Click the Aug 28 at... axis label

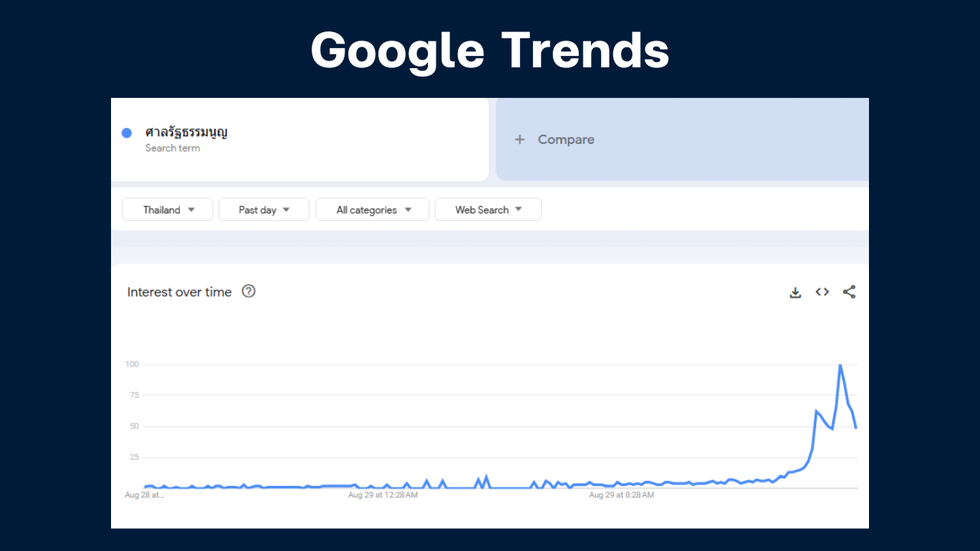[144, 495]
